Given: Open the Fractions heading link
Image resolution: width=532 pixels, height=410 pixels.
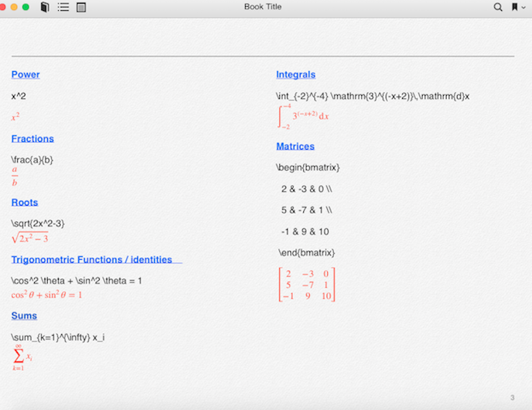Looking at the screenshot, I should (x=32, y=139).
